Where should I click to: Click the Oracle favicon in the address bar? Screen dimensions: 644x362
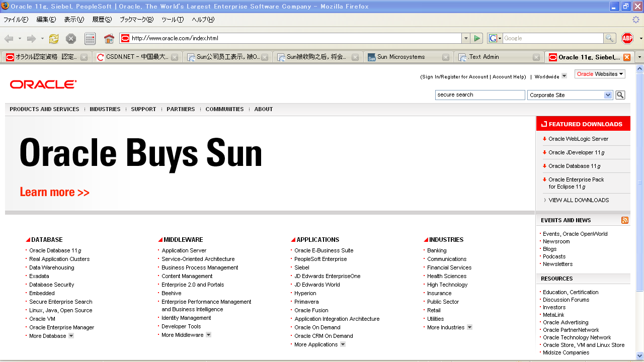click(x=125, y=38)
